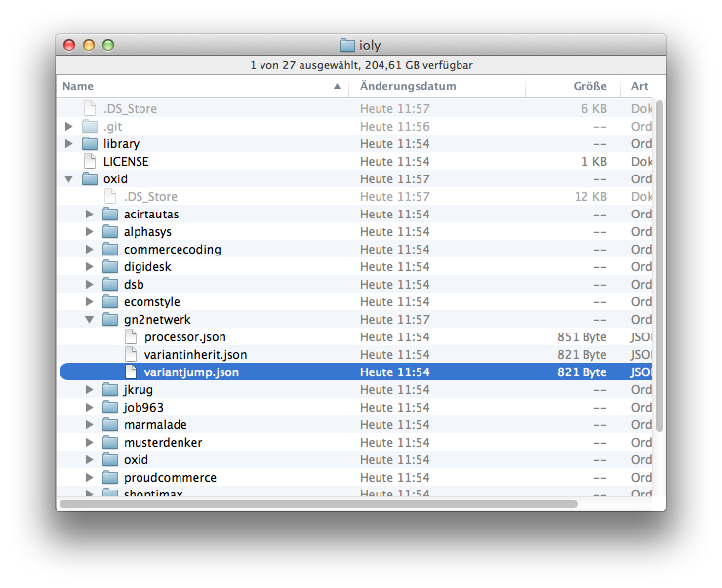Expand the digidesk folder
722x588 pixels.
click(x=90, y=266)
